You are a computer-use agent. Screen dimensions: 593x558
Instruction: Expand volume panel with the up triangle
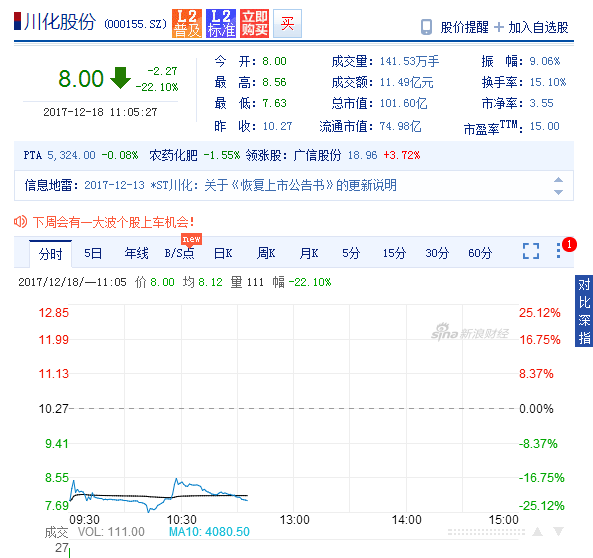(537, 532)
